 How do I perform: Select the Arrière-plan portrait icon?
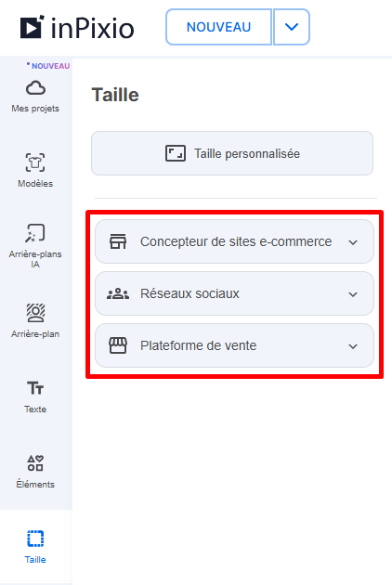click(x=35, y=313)
